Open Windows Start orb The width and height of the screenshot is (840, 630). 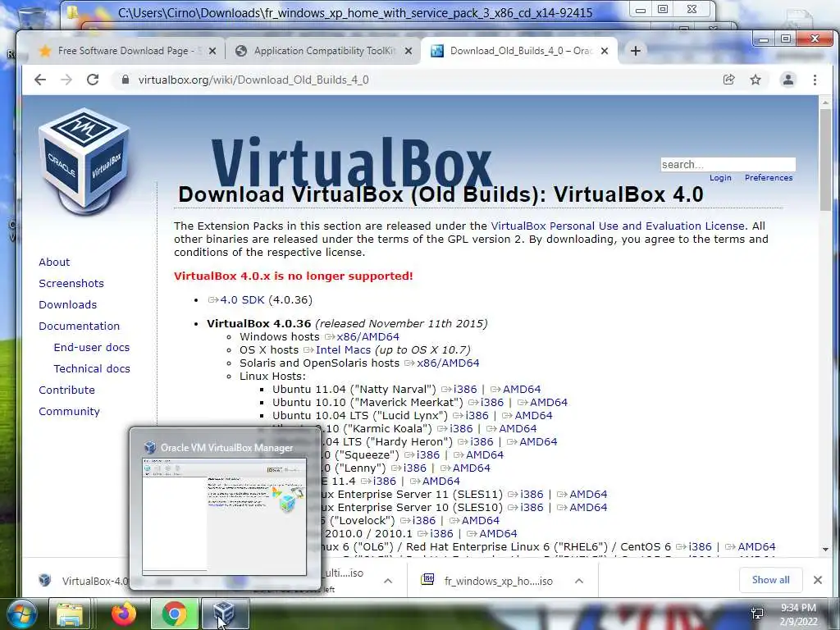tap(21, 614)
